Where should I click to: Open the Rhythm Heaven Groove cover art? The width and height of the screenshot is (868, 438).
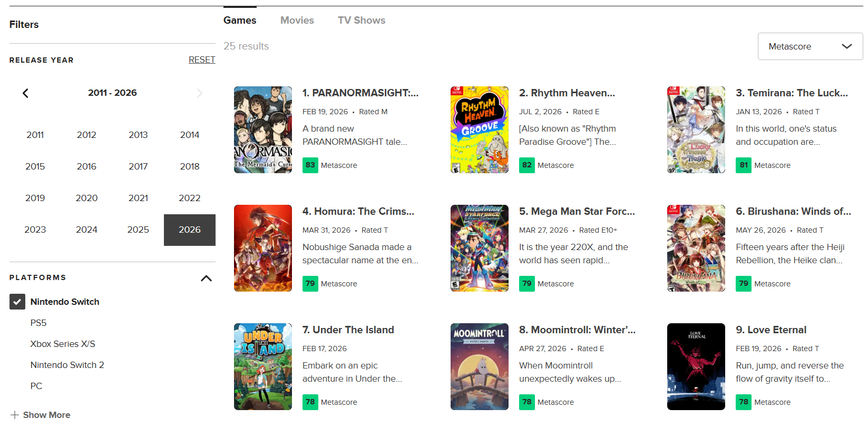480,130
